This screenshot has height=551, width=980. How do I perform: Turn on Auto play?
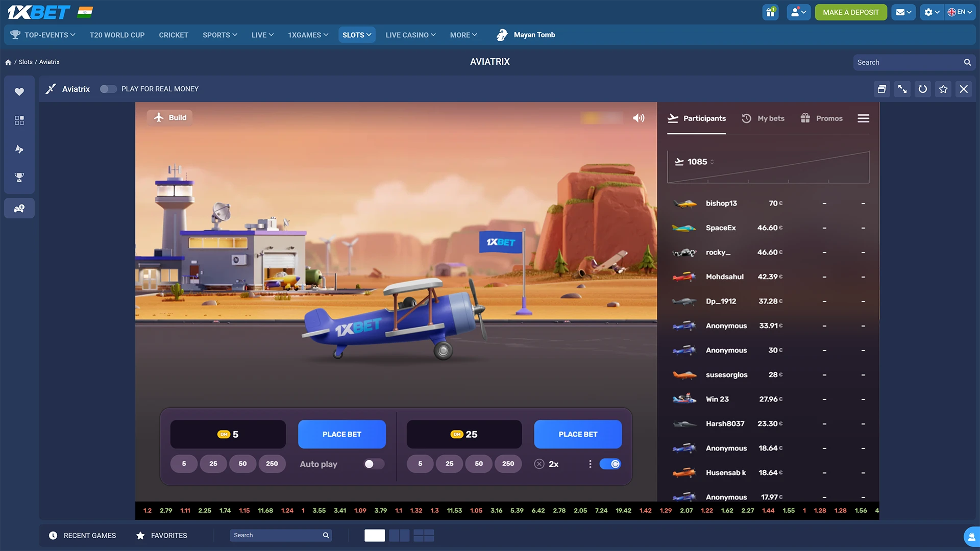[373, 464]
